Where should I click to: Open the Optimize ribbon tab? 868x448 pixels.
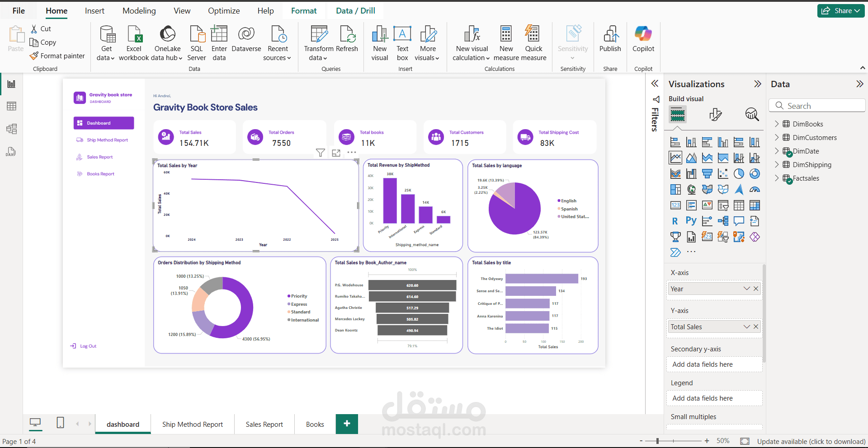[x=224, y=11]
